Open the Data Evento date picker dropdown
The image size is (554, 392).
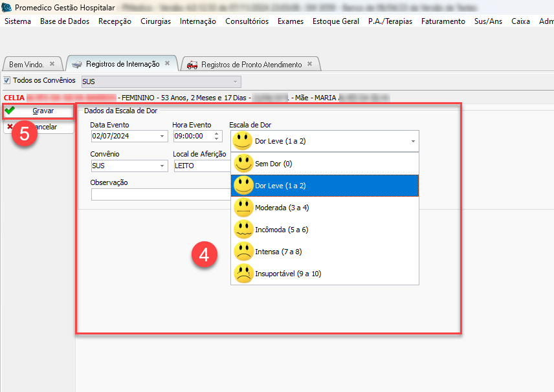pyautogui.click(x=162, y=136)
